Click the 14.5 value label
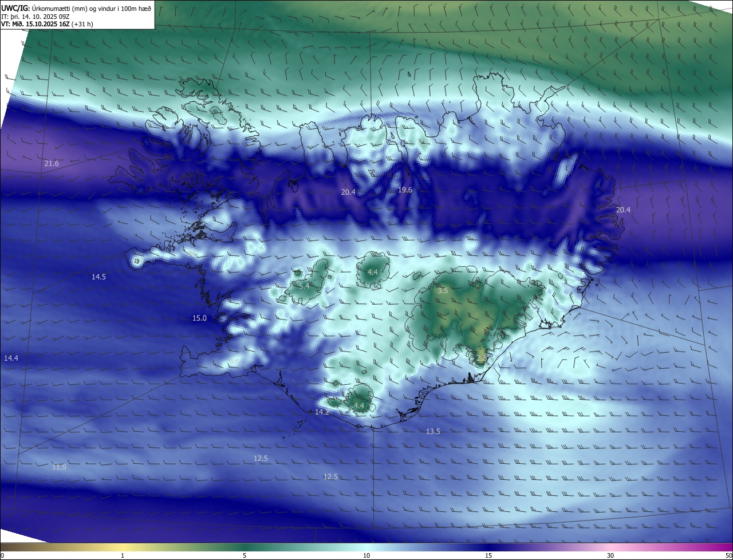 click(98, 277)
